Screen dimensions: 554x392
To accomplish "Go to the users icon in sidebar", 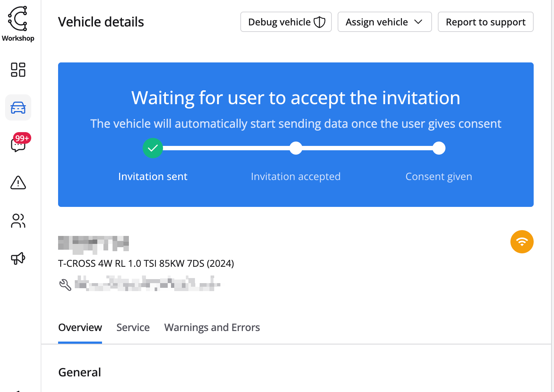I will pos(18,221).
